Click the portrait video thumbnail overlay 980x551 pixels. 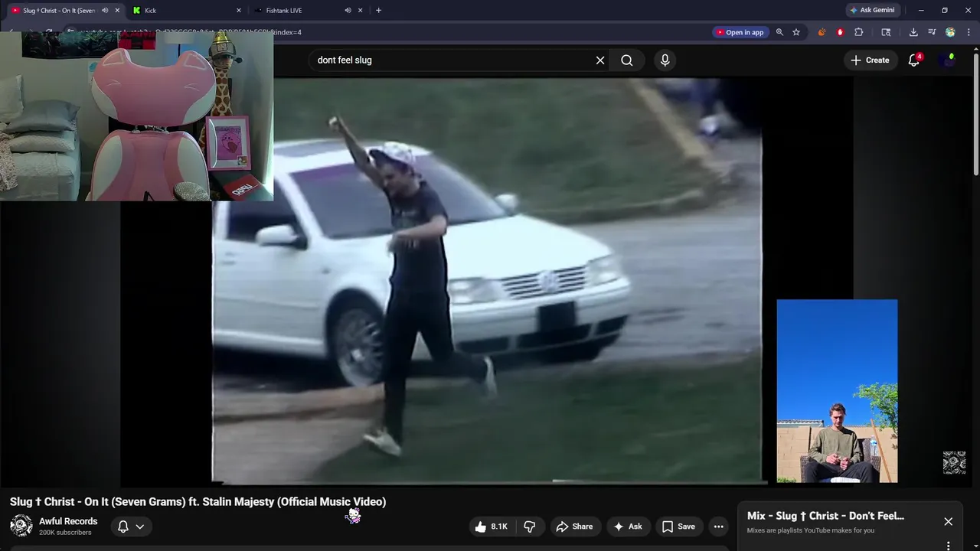point(837,391)
